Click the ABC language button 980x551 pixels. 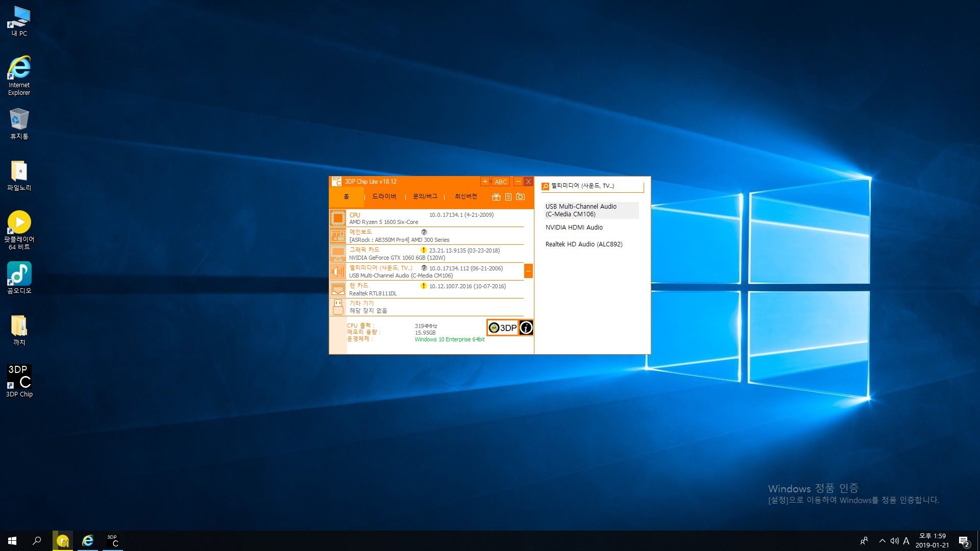point(501,182)
